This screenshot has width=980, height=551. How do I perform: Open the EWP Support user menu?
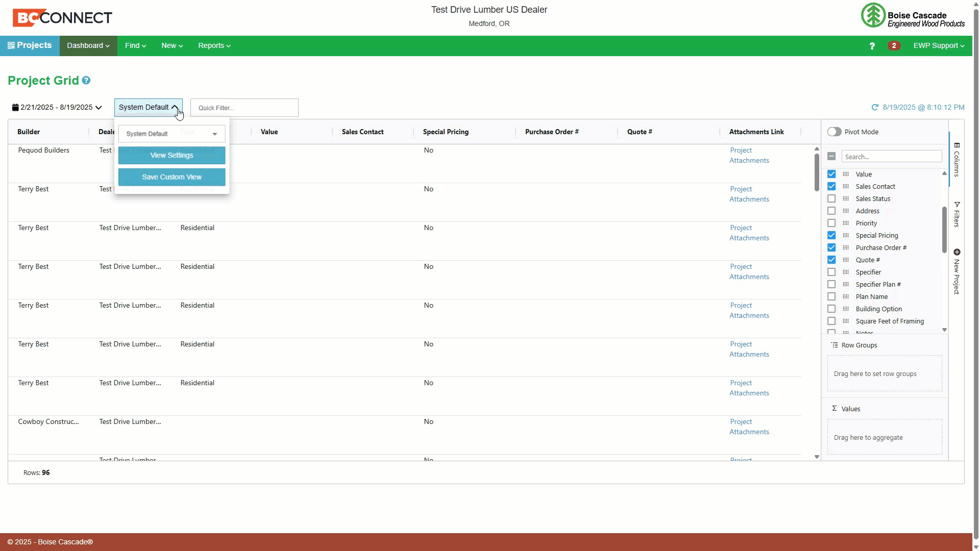pyautogui.click(x=938, y=45)
